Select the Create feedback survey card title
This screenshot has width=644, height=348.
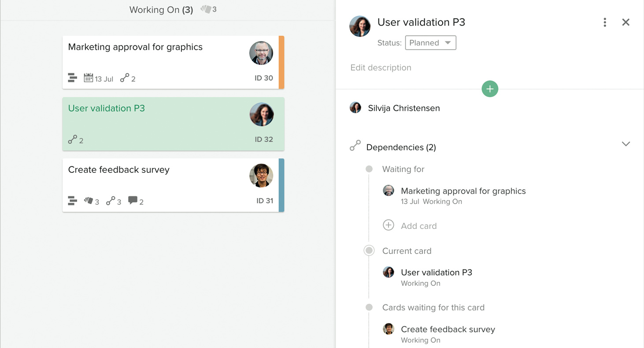[x=118, y=170]
